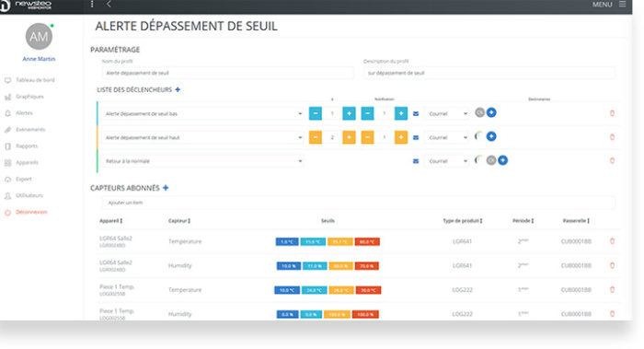Increase the first value of the high threshold alert

349,137
